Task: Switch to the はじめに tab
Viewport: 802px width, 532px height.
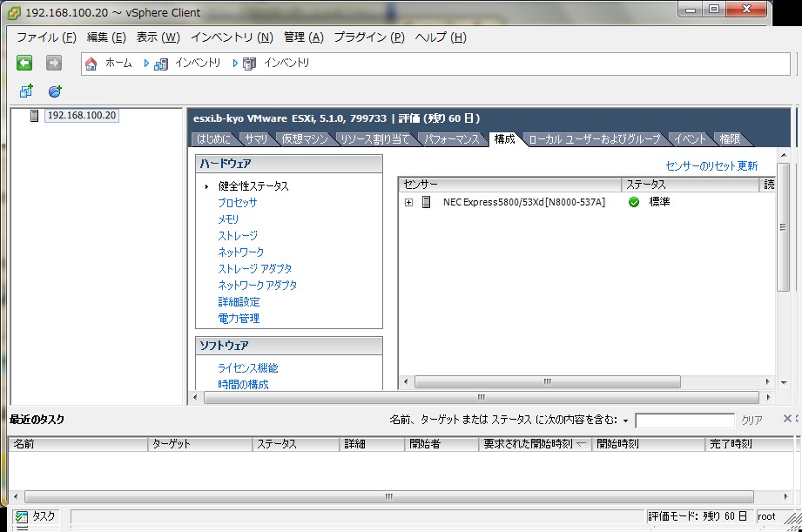Action: click(x=214, y=139)
